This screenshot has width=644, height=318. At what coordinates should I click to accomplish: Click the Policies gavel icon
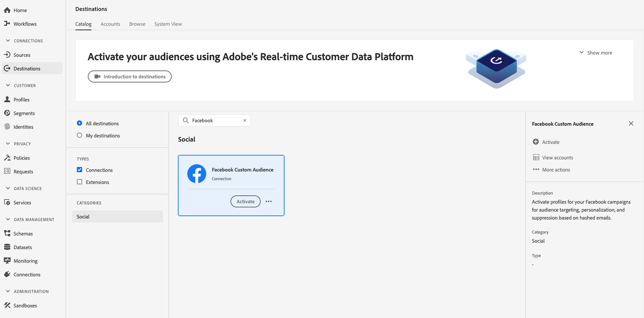(7, 157)
